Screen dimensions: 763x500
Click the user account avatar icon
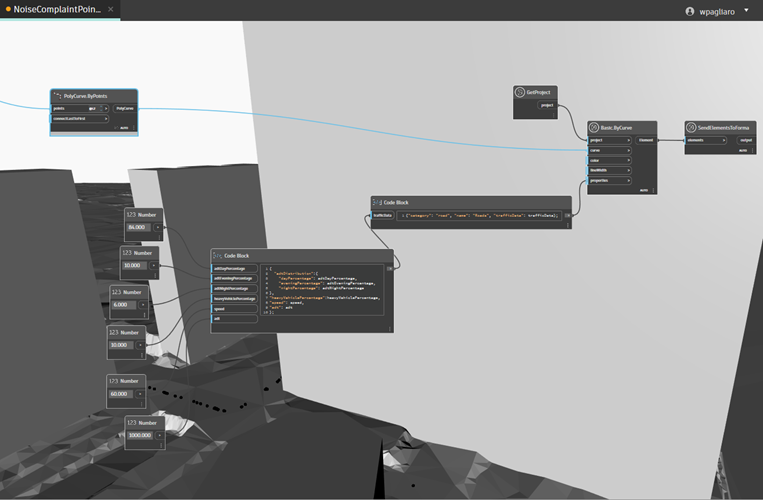(689, 11)
